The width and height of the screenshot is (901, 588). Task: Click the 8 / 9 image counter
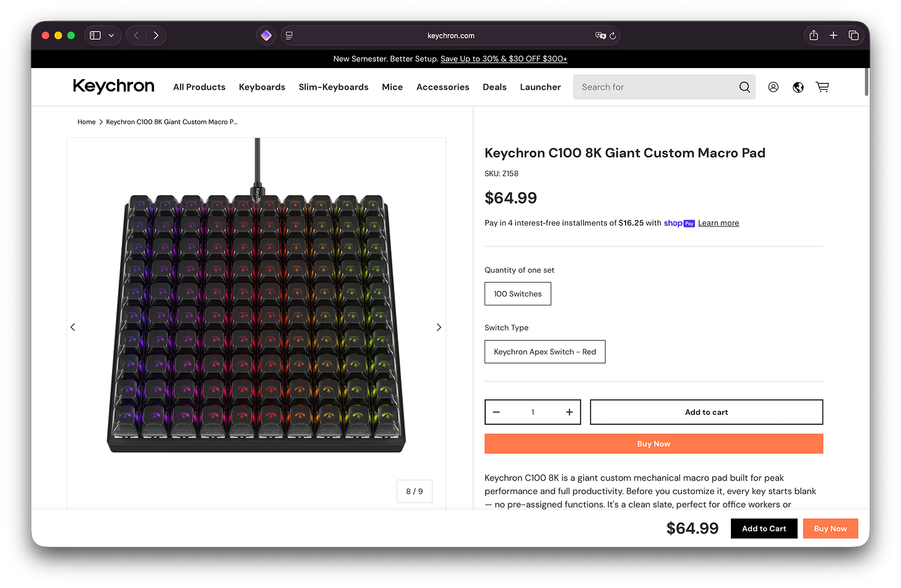[415, 492]
